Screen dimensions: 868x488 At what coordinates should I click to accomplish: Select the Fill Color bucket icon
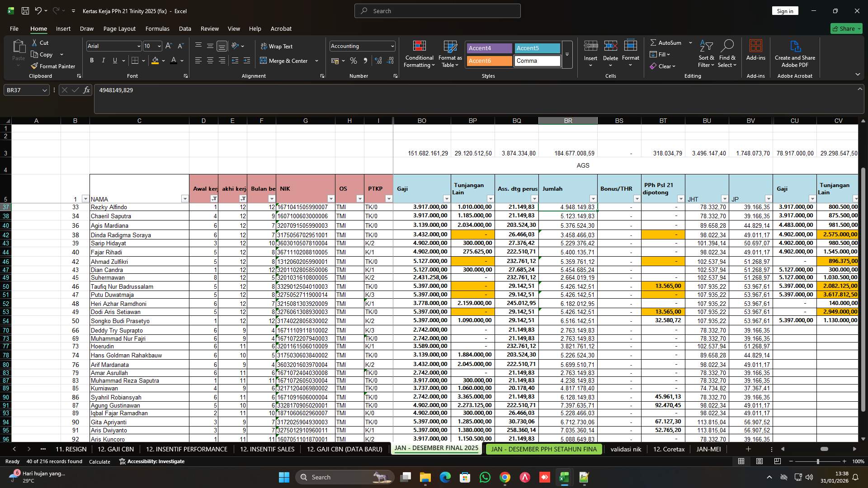pyautogui.click(x=156, y=61)
